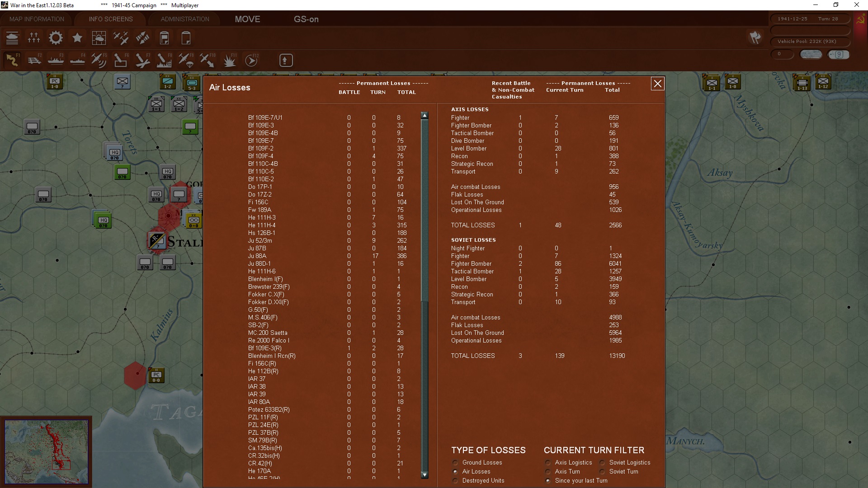This screenshot has height=488, width=868.
Task: Select the Ground Losses radio button
Action: 455,462
